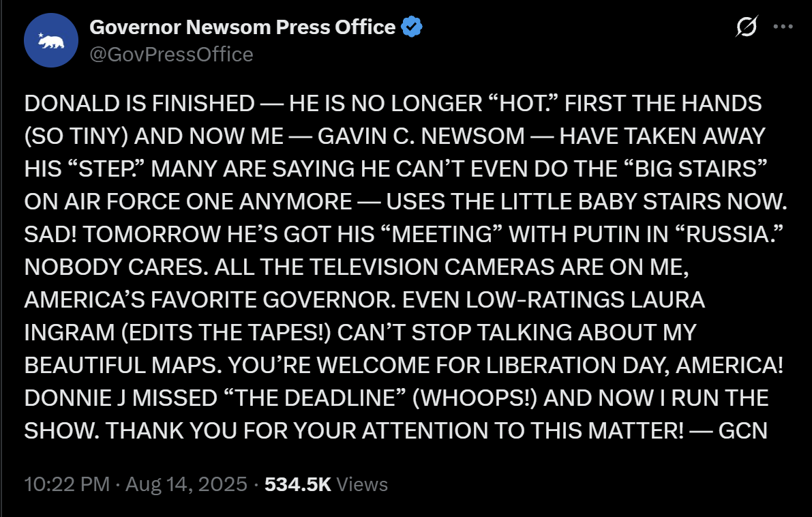Click the opening line "DONALD IS FINISHED"

pyautogui.click(x=139, y=104)
